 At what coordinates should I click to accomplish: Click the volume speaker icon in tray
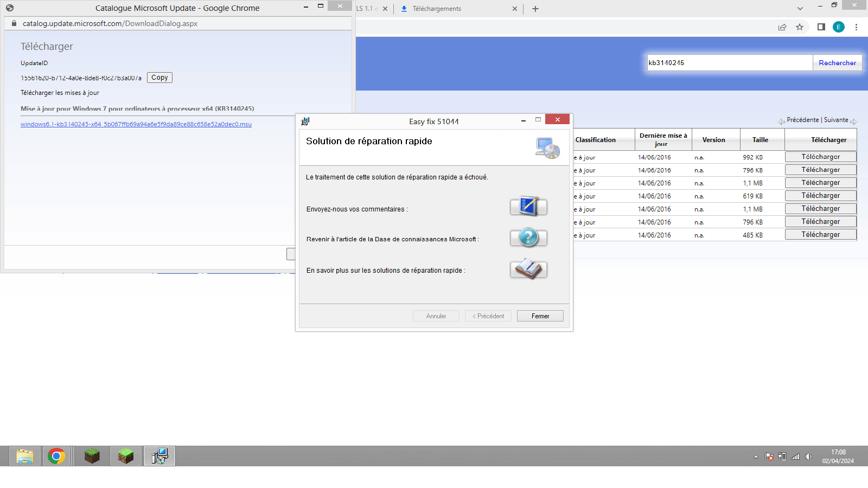click(808, 457)
